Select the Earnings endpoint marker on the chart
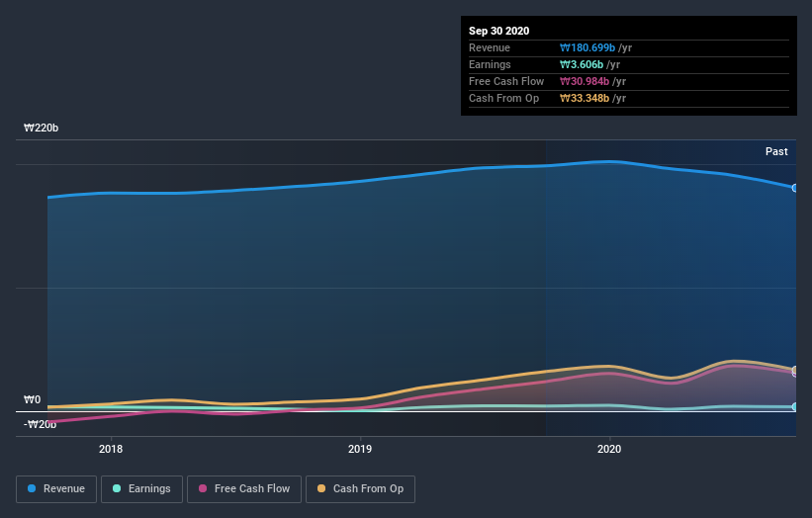The width and height of the screenshot is (812, 518). [x=795, y=407]
